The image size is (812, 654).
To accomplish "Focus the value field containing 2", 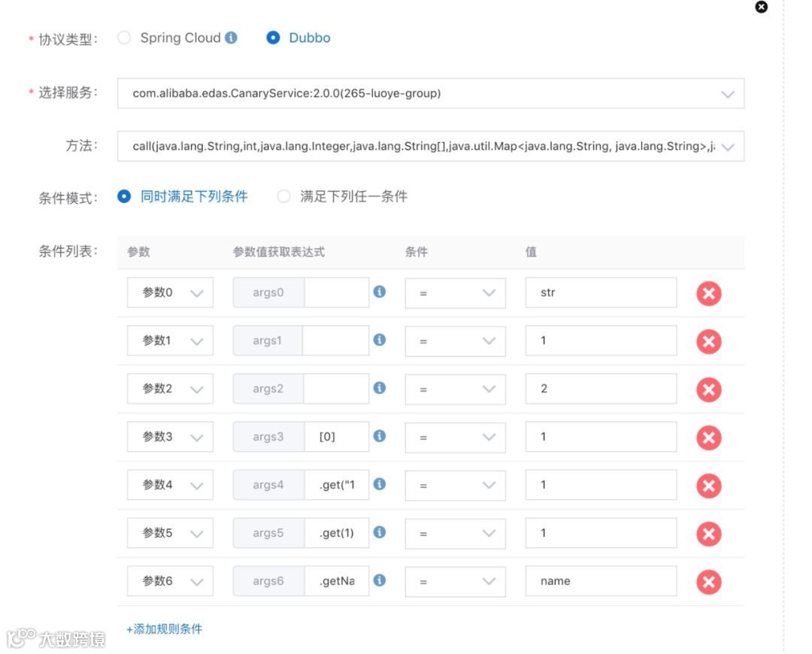I will (x=601, y=389).
